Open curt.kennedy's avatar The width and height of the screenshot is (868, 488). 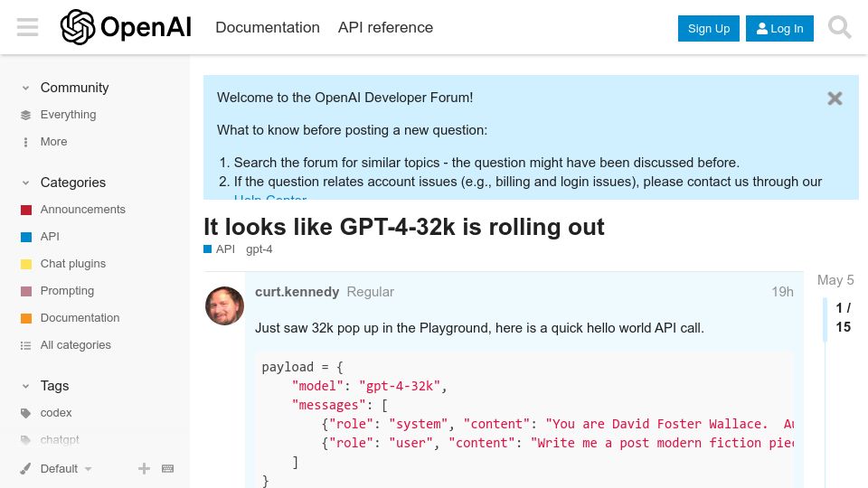pos(225,306)
